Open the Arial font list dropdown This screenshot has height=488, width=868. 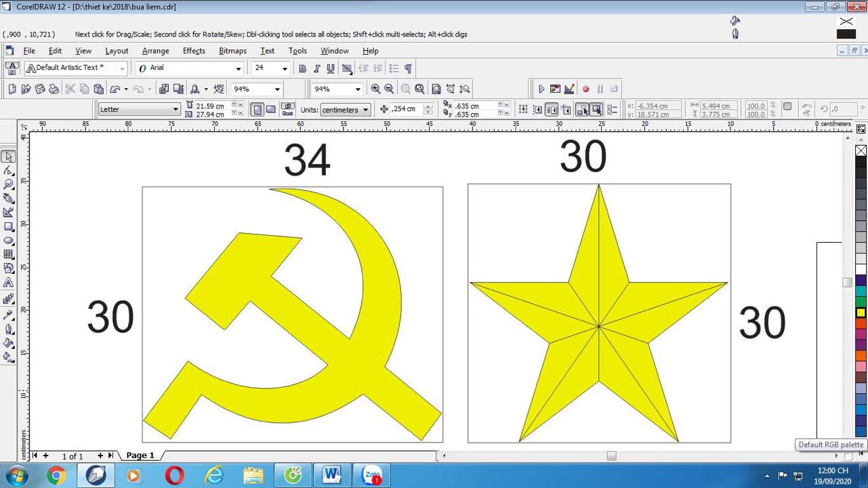coord(238,68)
